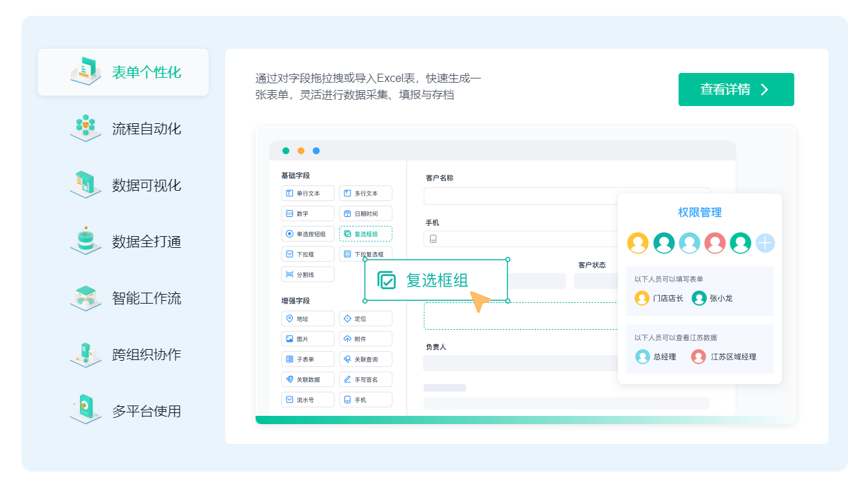Select the 多行文本 field
The image size is (868, 484).
coord(366,193)
